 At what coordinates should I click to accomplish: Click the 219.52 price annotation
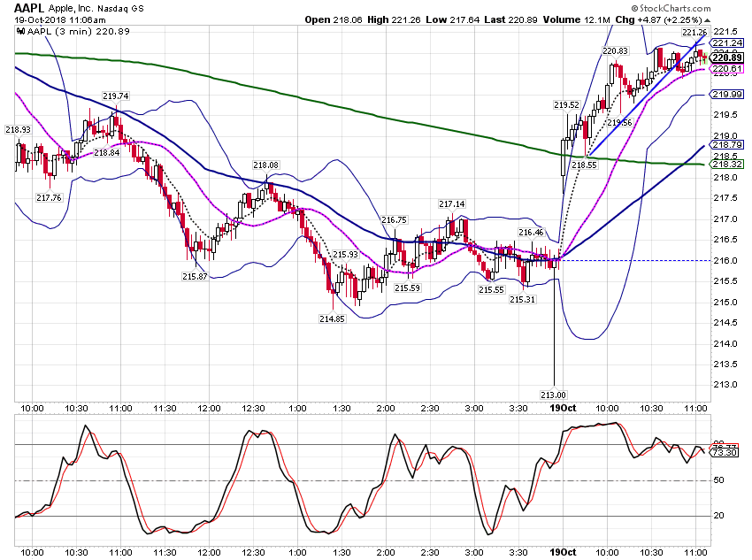pos(567,105)
